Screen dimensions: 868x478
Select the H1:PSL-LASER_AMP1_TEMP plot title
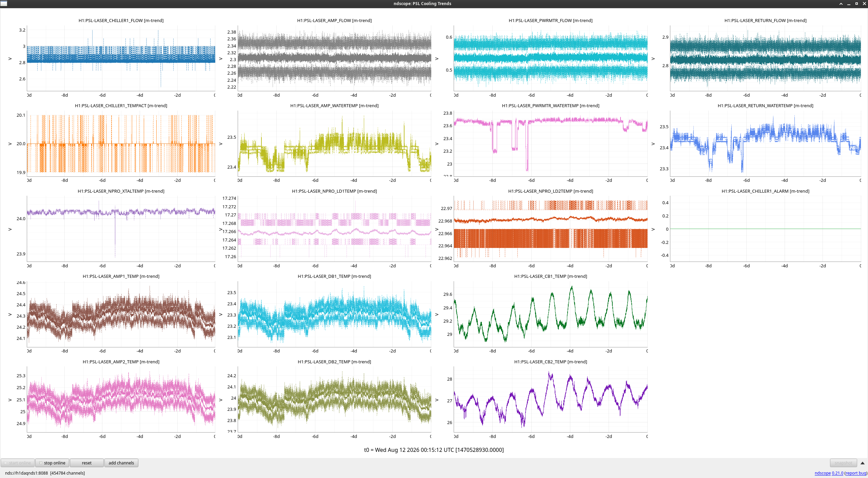pos(121,276)
